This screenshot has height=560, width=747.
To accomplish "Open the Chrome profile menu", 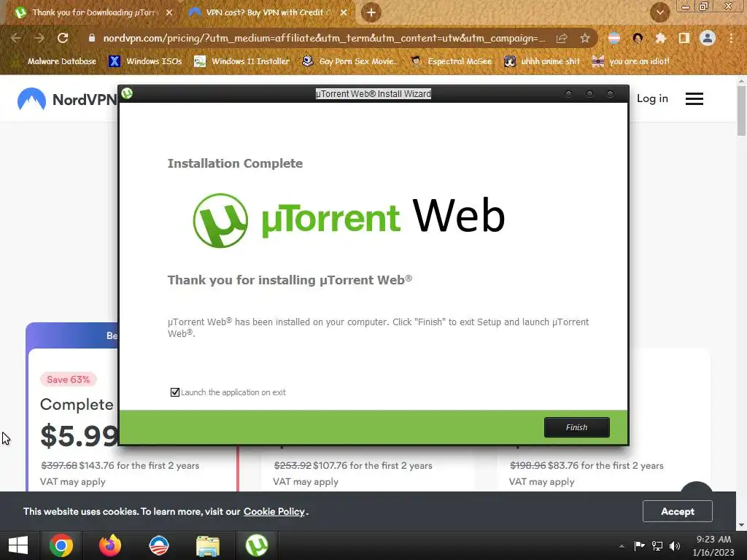I will click(x=708, y=38).
